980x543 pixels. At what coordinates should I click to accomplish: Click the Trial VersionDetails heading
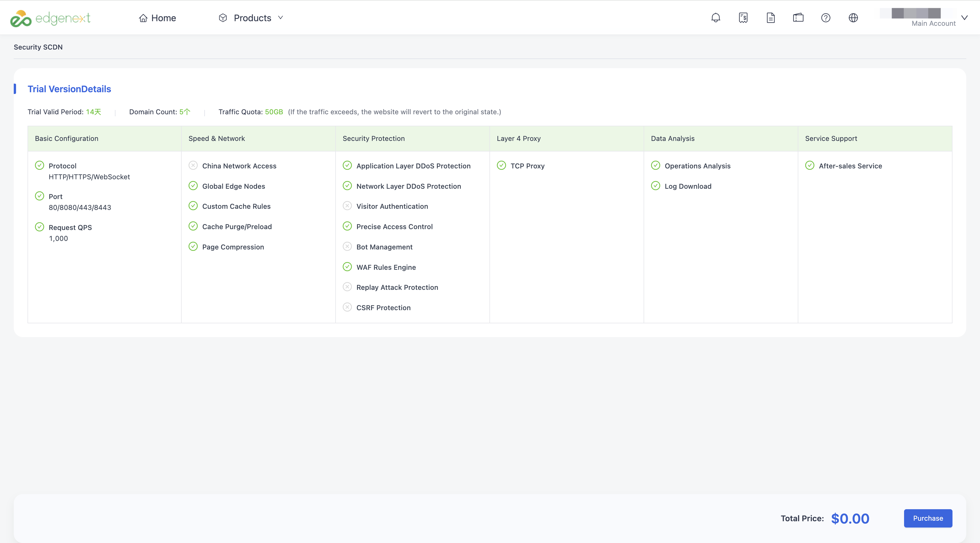click(x=69, y=89)
